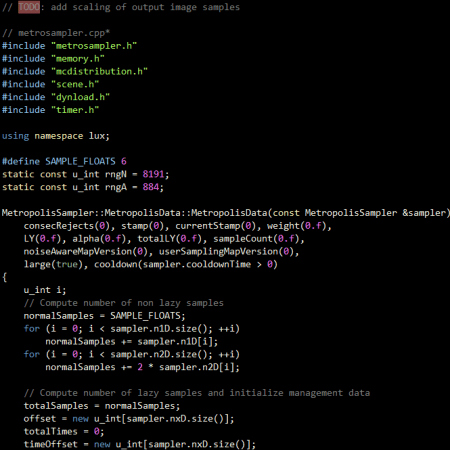The height and width of the screenshot is (450, 450).
Task: Click "totalLY(0.f)" in the initializer list
Action: 170,239
